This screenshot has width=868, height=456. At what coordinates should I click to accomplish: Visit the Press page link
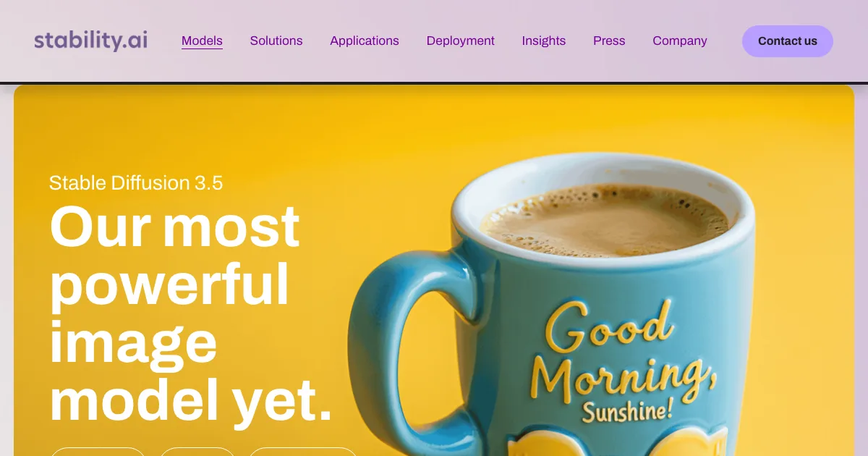tap(609, 41)
